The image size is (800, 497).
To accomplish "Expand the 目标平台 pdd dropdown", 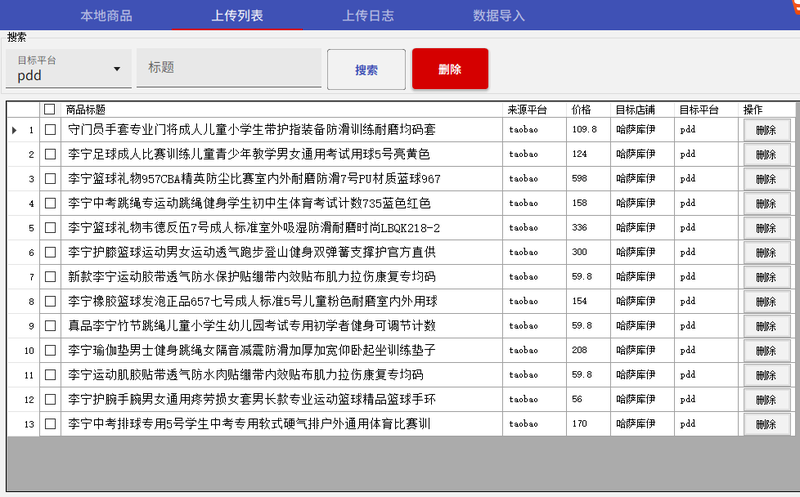I will point(68,68).
